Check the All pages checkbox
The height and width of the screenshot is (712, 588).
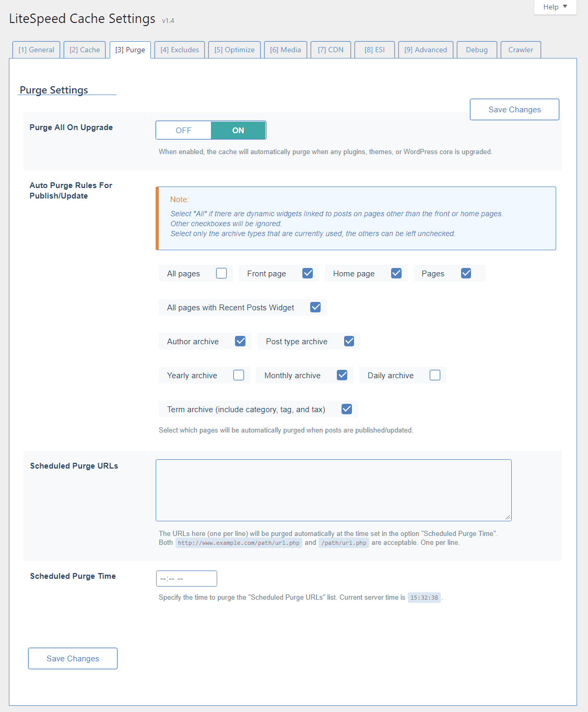pyautogui.click(x=221, y=273)
